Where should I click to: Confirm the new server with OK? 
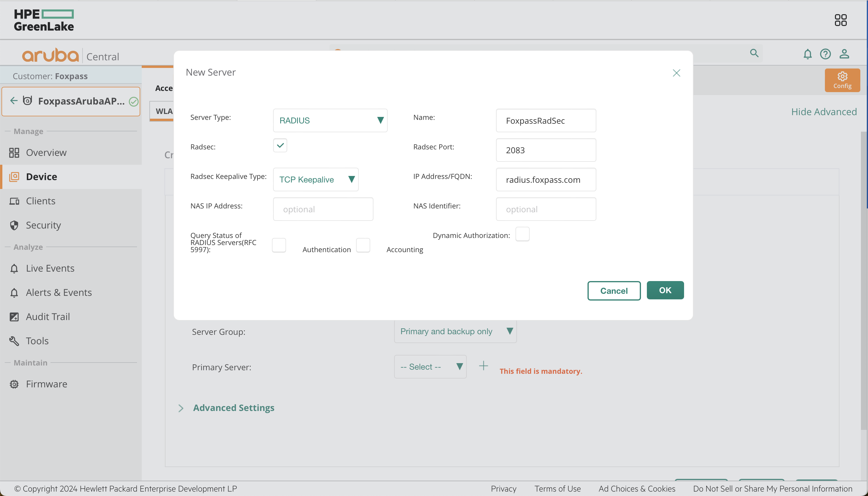(x=665, y=290)
